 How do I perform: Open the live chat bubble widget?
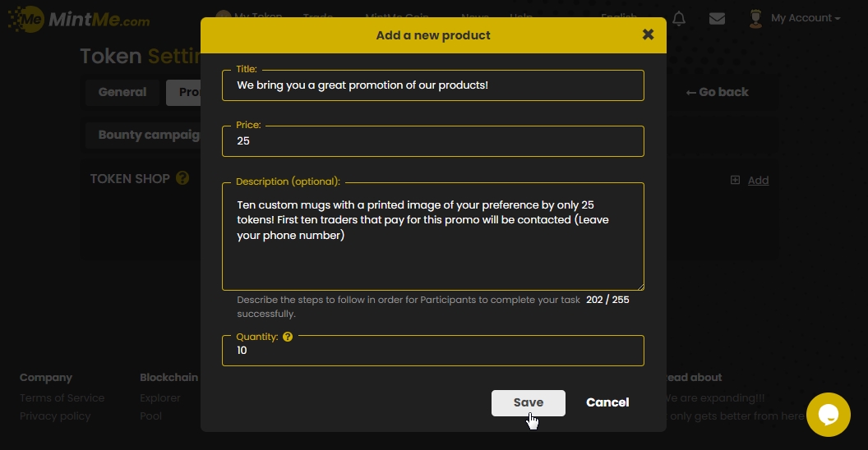coord(828,415)
